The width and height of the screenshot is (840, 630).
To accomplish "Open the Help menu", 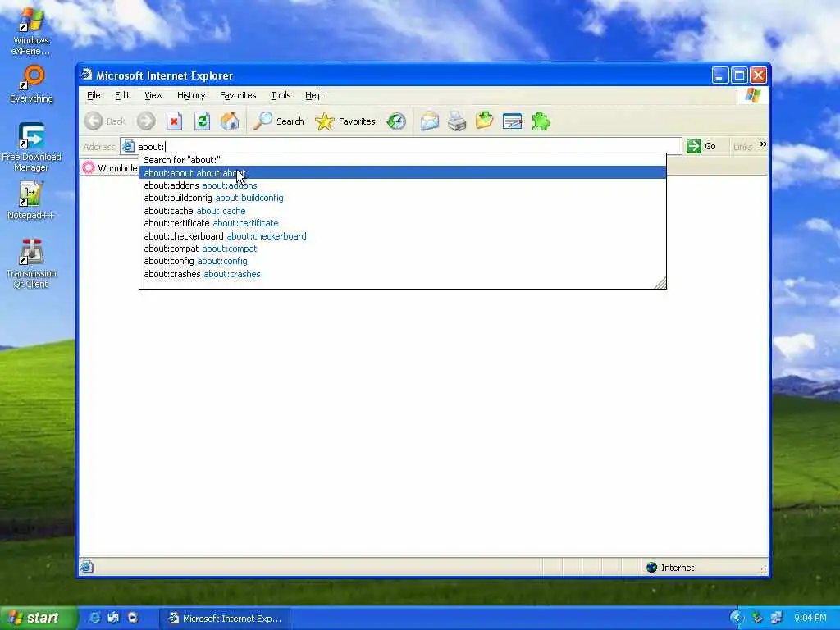I will pyautogui.click(x=314, y=95).
